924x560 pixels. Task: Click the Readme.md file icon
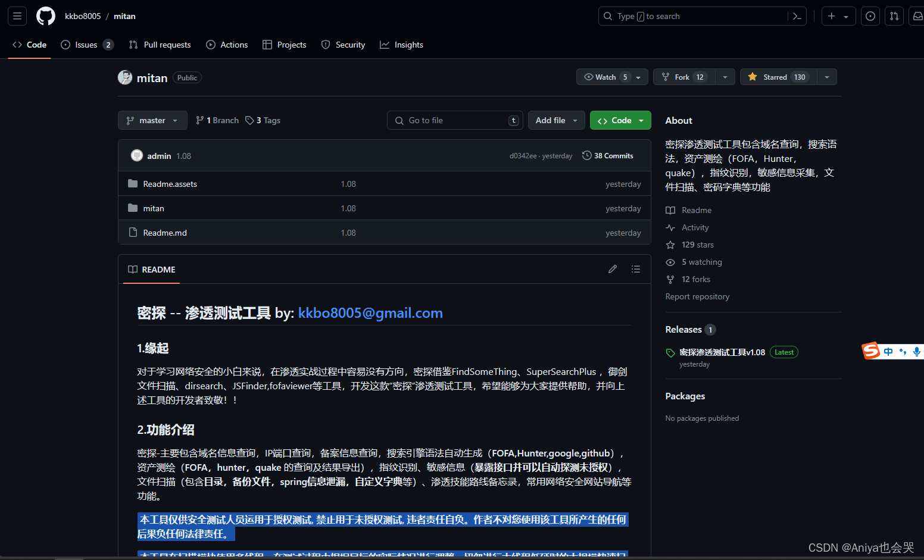tap(133, 232)
